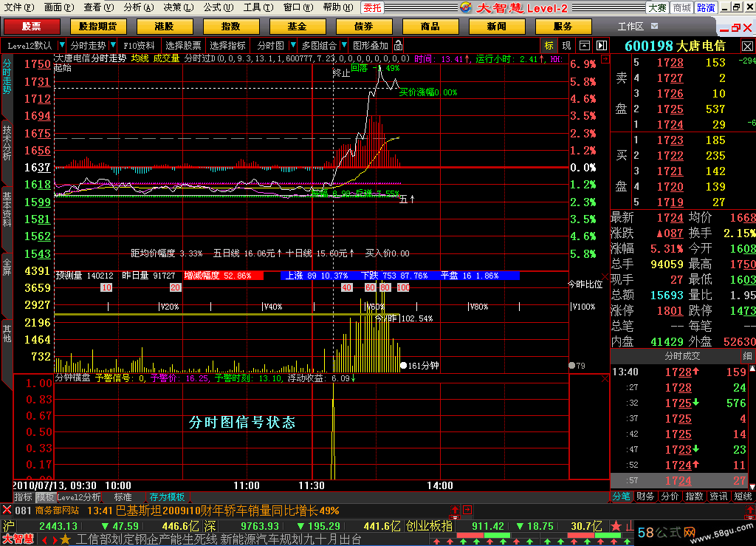Expand the 分时走势 dropdown arrow
Image resolution: width=756 pixels, height=546 pixels.
(x=113, y=45)
